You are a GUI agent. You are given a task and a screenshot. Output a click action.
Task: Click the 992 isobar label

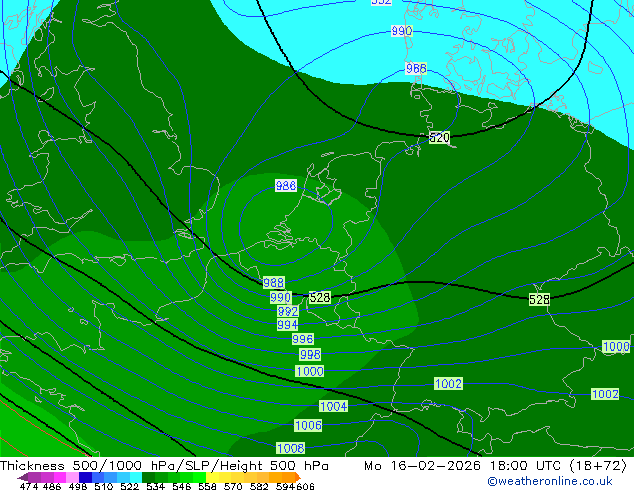point(288,311)
